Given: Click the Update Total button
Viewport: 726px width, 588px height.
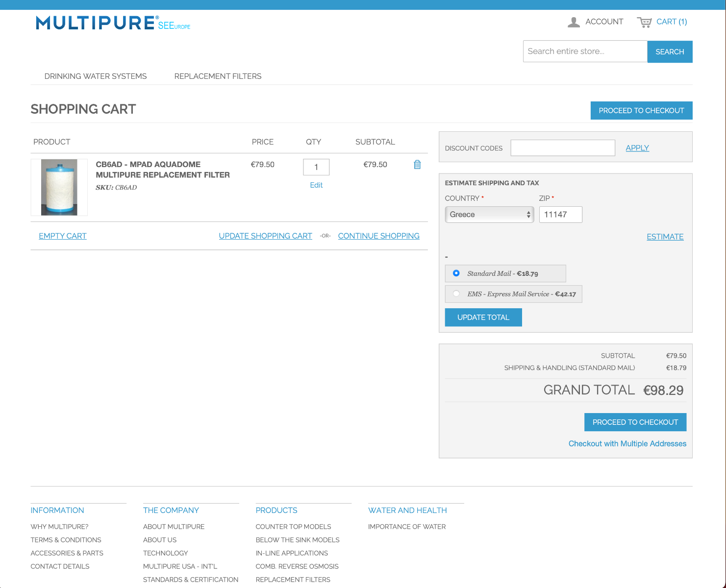Looking at the screenshot, I should [x=483, y=318].
